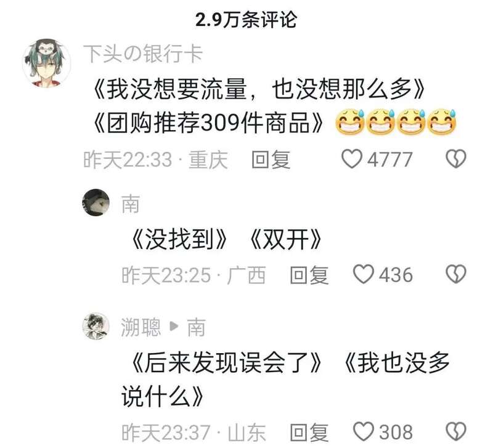Screen dimensions: 493x448
Task: Like 南's comment with 436 likes
Action: tap(364, 274)
